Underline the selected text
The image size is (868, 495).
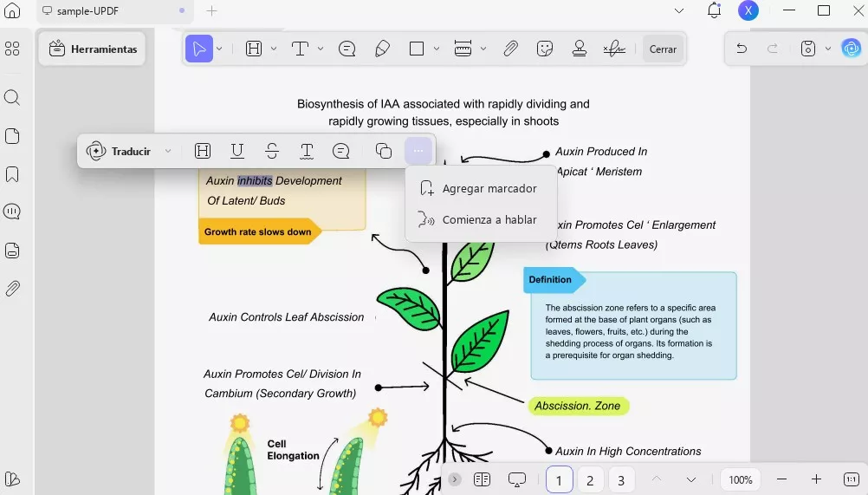pos(237,151)
